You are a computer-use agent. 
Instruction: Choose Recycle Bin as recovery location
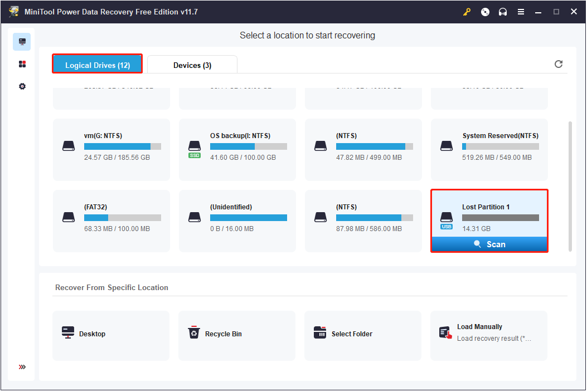[236, 336]
